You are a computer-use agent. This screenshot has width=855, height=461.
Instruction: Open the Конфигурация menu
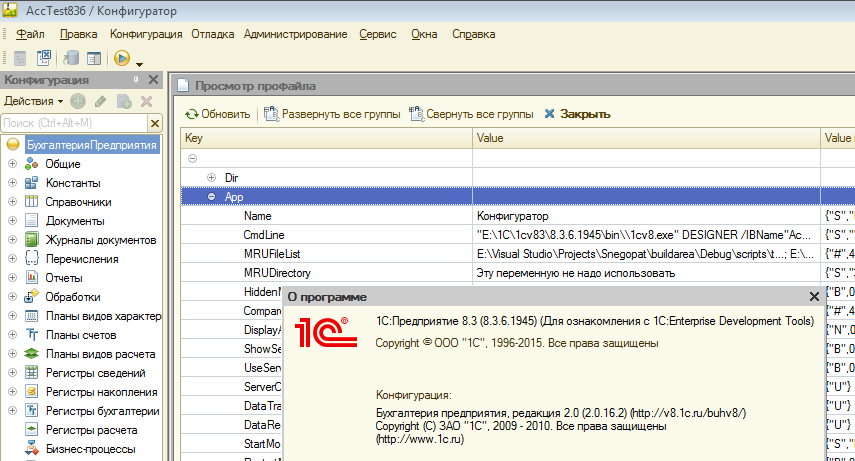146,34
